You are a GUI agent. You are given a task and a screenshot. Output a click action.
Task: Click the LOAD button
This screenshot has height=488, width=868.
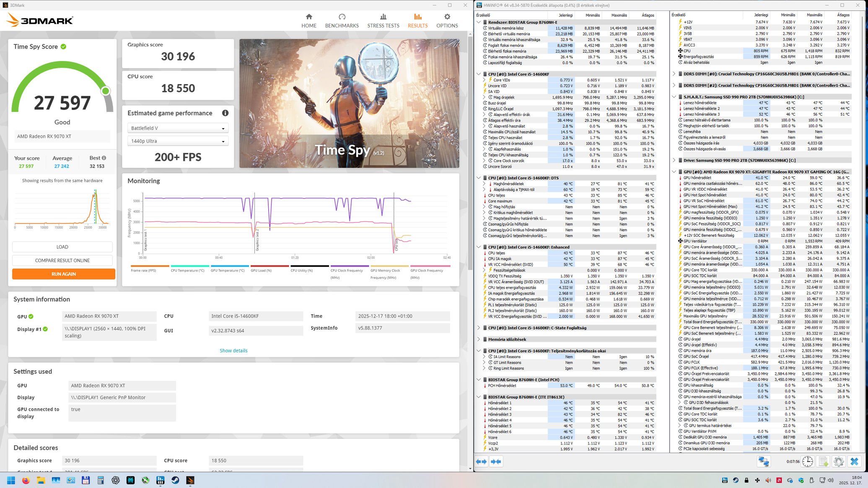click(x=62, y=247)
